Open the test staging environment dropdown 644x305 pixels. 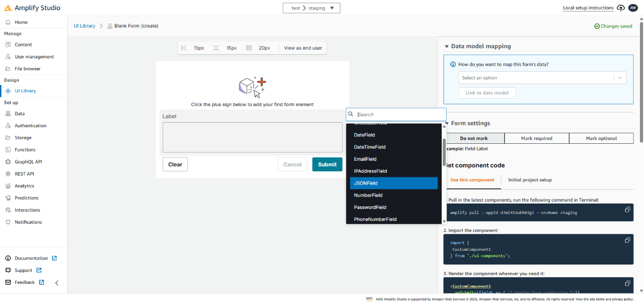click(x=311, y=8)
